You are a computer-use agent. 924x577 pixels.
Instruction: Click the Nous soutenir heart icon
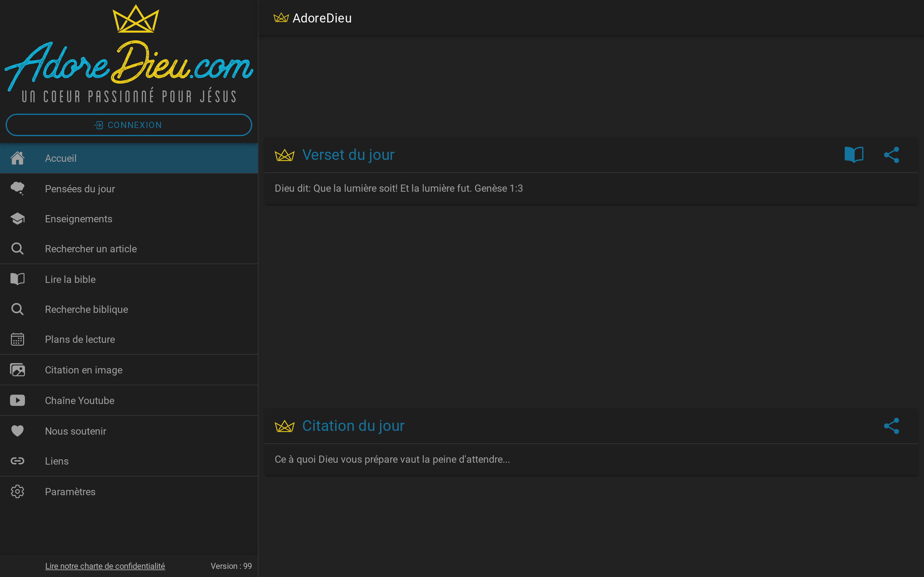pyautogui.click(x=17, y=431)
